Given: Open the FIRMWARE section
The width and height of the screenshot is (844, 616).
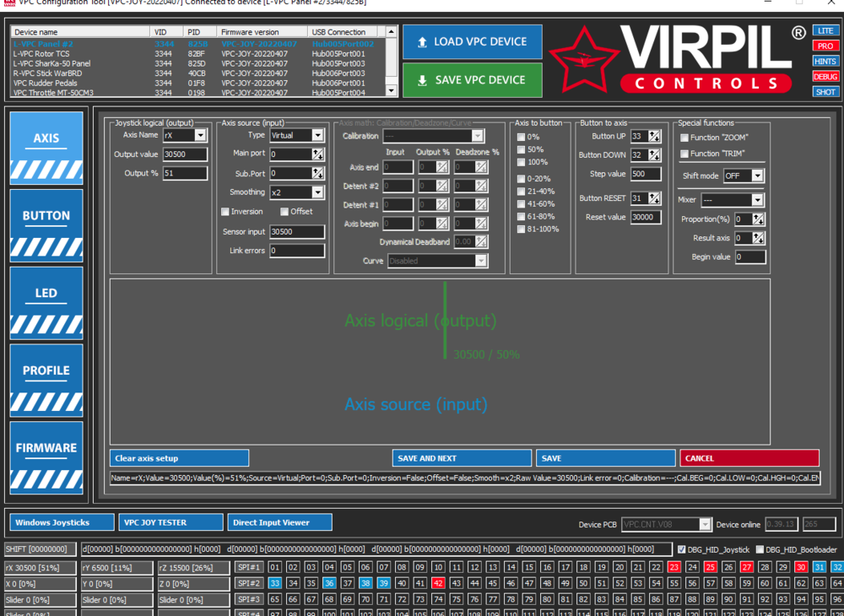Looking at the screenshot, I should tap(46, 458).
